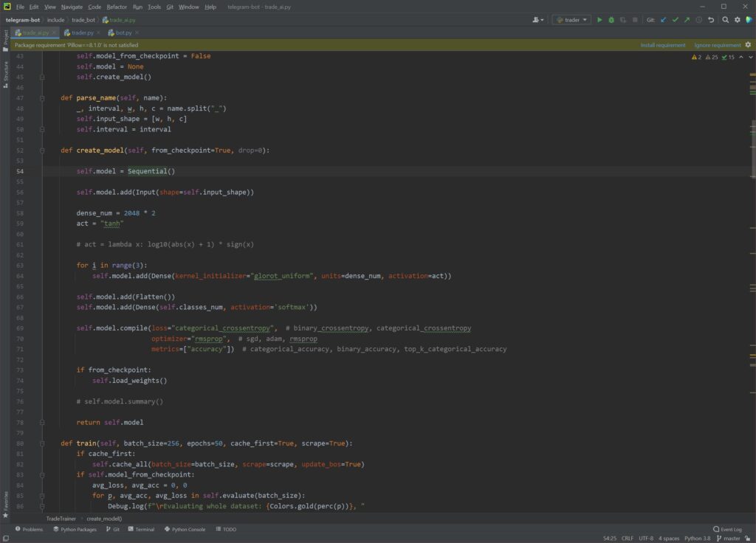Start debugging with the bug icon
Screen dimensions: 756x543
click(x=611, y=20)
